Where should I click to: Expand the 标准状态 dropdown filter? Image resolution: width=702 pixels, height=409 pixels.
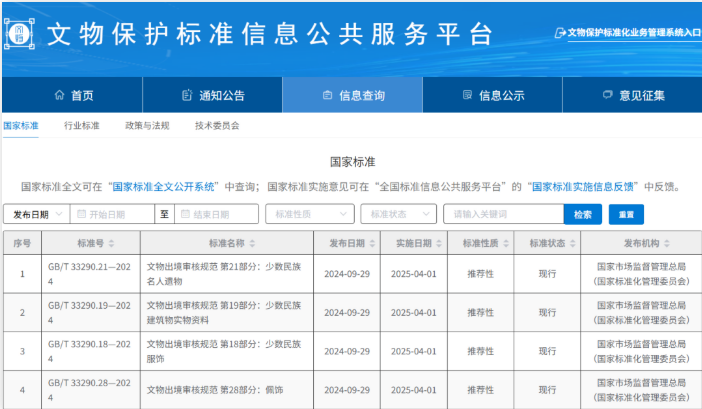point(398,214)
